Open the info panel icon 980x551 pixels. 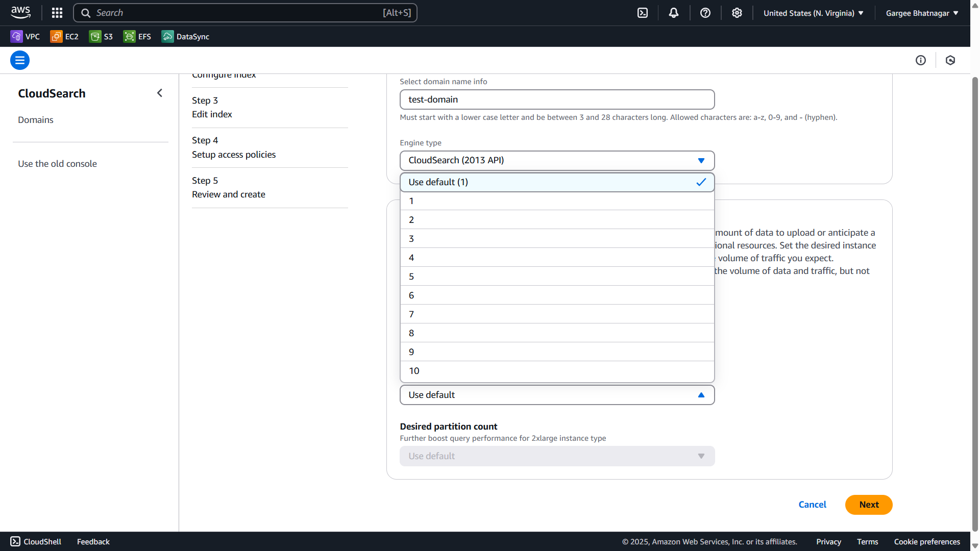(x=920, y=60)
